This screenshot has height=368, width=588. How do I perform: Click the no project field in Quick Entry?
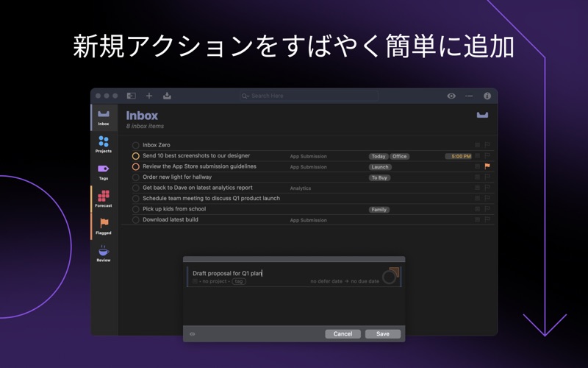pyautogui.click(x=215, y=281)
